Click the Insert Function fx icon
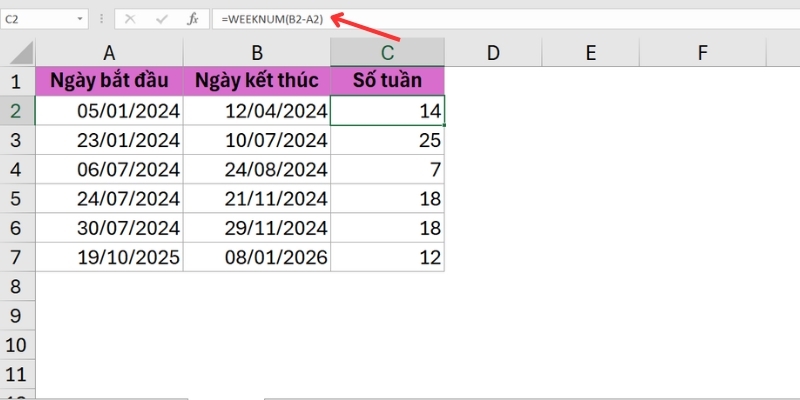Viewport: 800px width, 400px height. pos(192,20)
